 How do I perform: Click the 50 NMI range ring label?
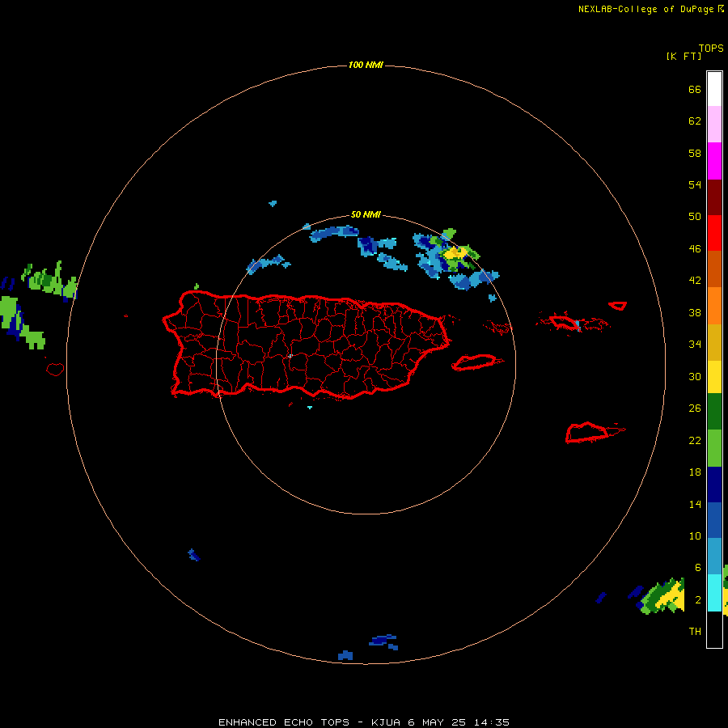pyautogui.click(x=366, y=214)
